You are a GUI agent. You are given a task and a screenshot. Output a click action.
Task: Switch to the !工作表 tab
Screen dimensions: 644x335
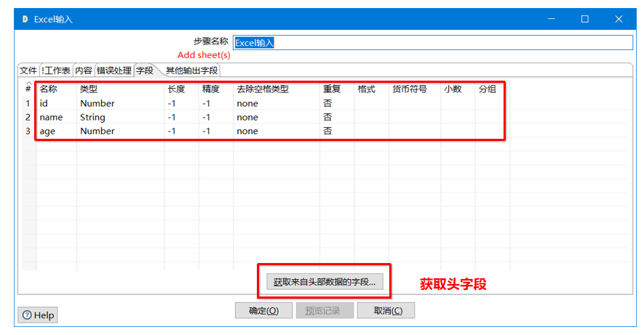click(x=56, y=70)
